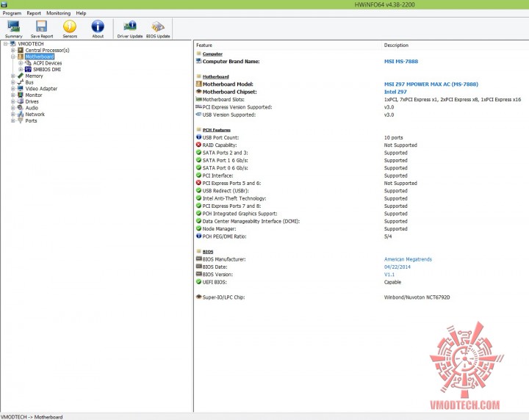Click the status bar VMODTECH -> Motherboard path
Screen dimensions: 529x420
tap(32, 417)
